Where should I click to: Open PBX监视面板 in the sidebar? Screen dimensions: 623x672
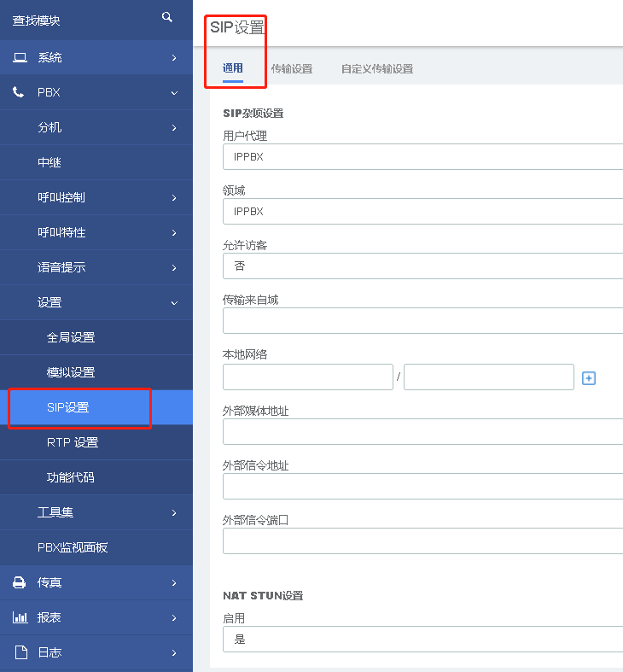pyautogui.click(x=96, y=547)
